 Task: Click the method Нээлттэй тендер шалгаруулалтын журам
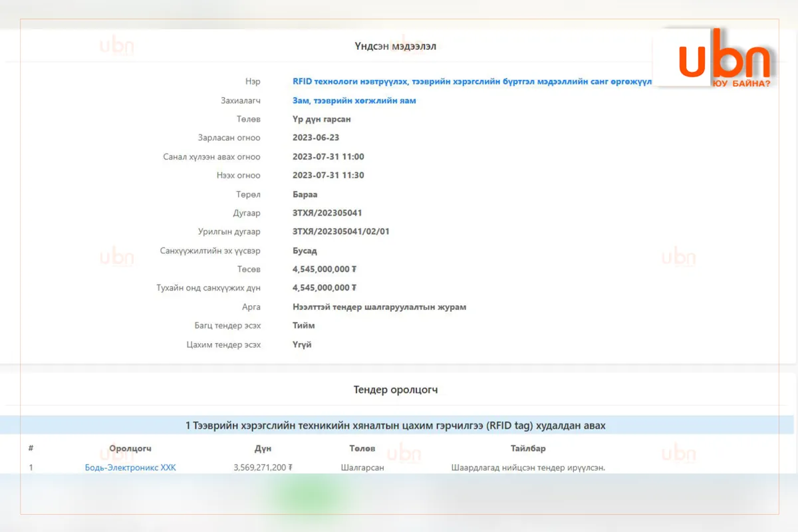point(380,307)
